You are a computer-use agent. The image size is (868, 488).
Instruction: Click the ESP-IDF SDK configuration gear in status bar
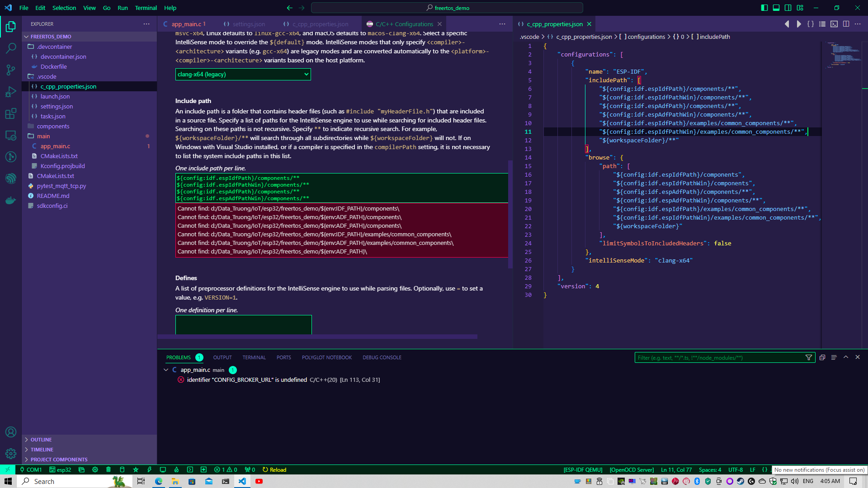pos(95,469)
